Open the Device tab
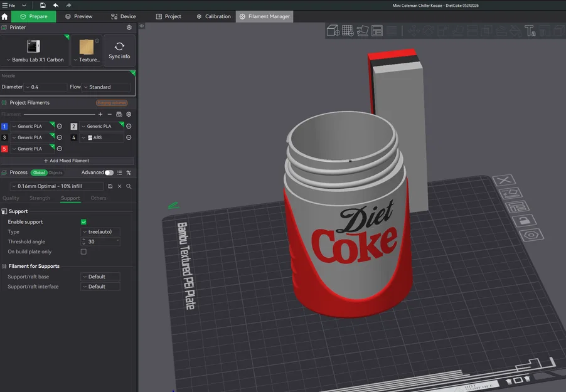The width and height of the screenshot is (566, 392). pos(124,16)
